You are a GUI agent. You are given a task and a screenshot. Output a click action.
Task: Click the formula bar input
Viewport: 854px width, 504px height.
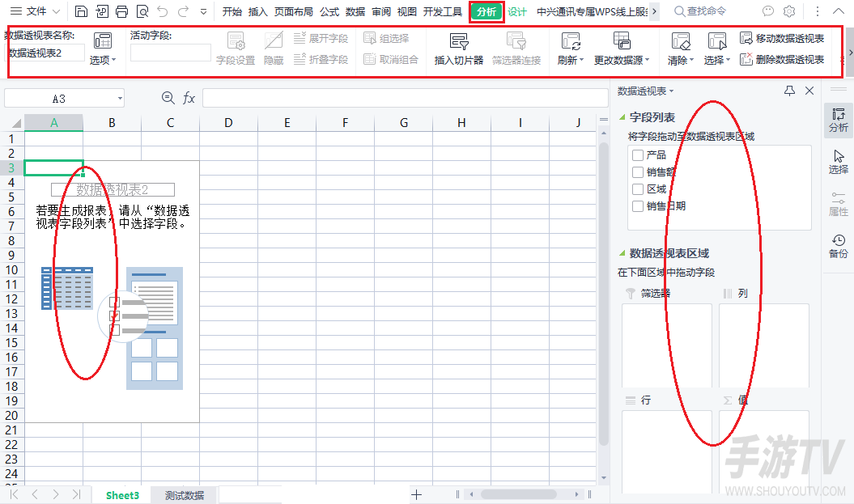pyautogui.click(x=406, y=98)
